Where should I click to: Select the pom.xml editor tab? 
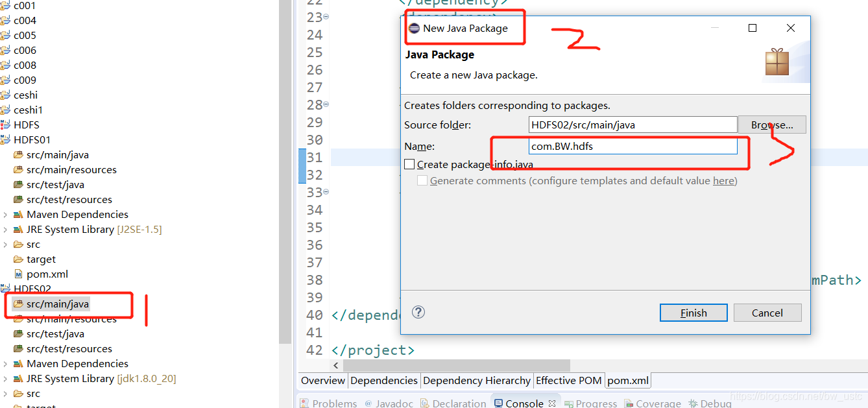coord(627,381)
